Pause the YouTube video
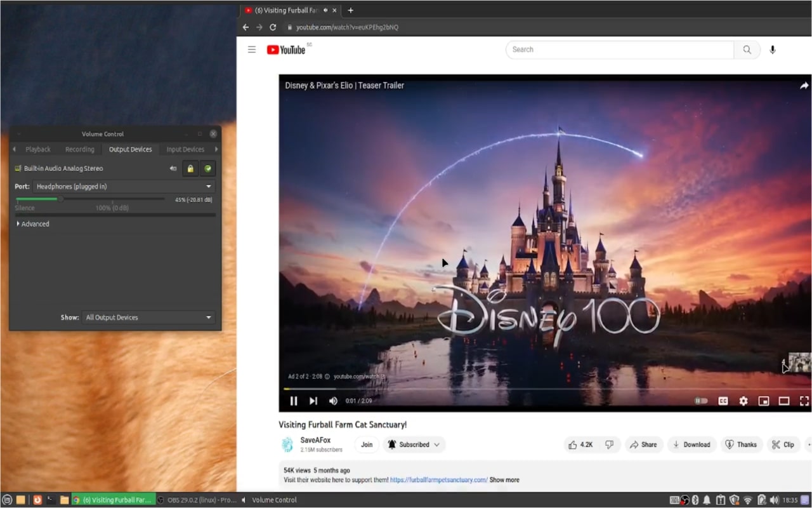This screenshot has height=508, width=812. click(x=294, y=401)
